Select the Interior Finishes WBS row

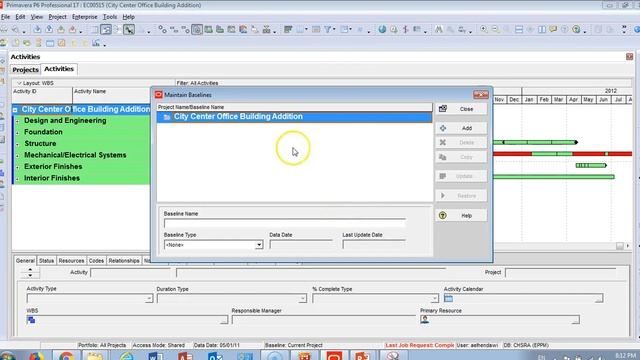82,178
